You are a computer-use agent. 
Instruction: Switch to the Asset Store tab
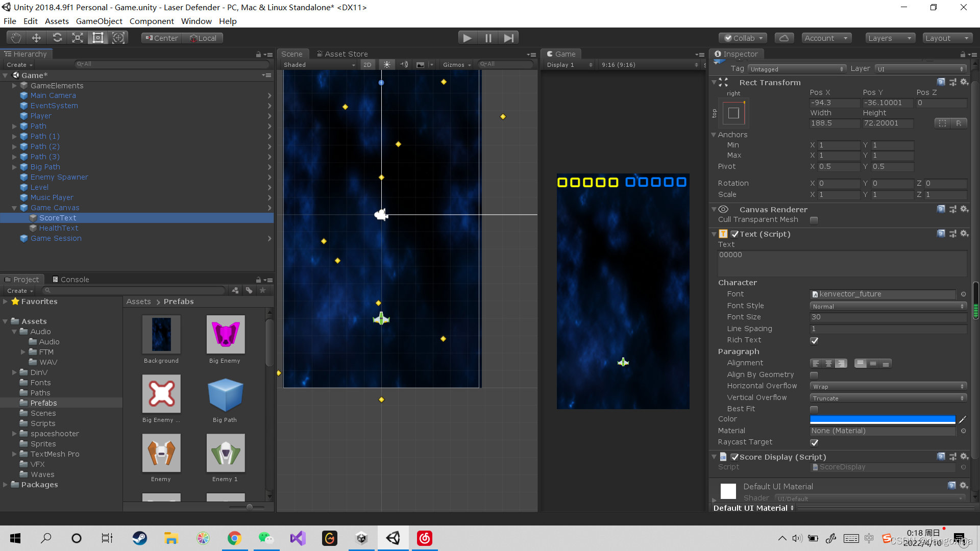[x=342, y=54]
